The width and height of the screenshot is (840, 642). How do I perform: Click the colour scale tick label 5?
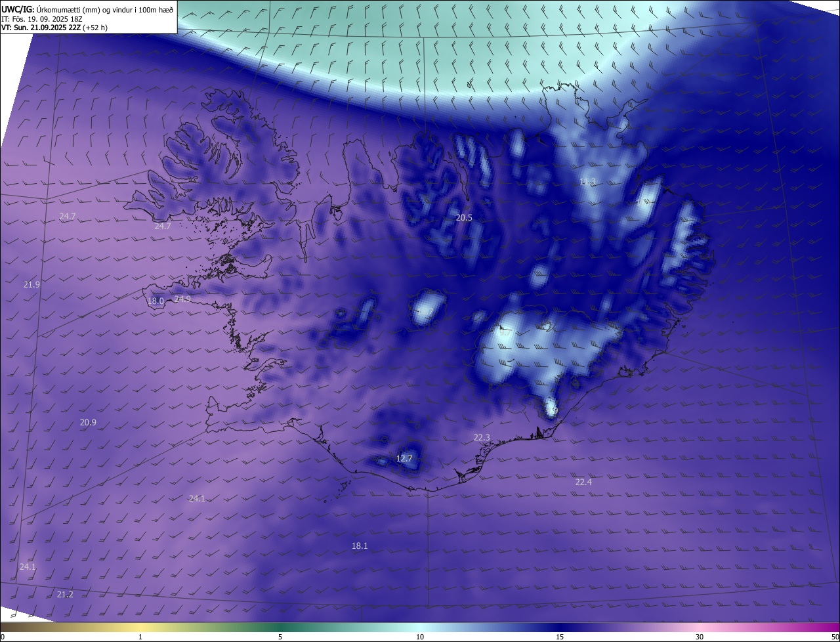pos(280,637)
